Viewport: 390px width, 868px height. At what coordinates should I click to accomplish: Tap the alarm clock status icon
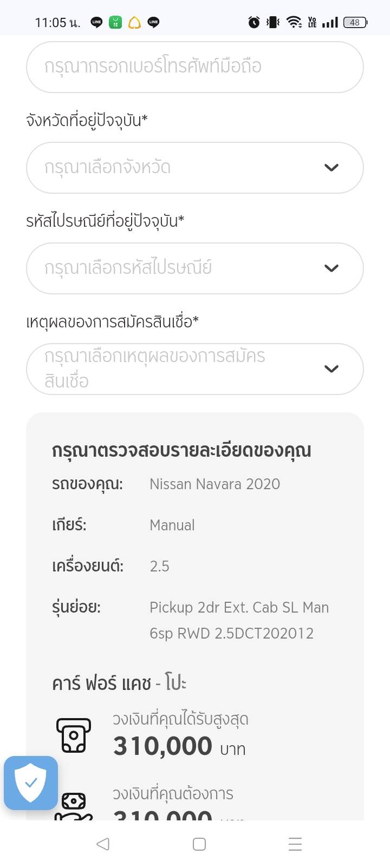[x=254, y=22]
